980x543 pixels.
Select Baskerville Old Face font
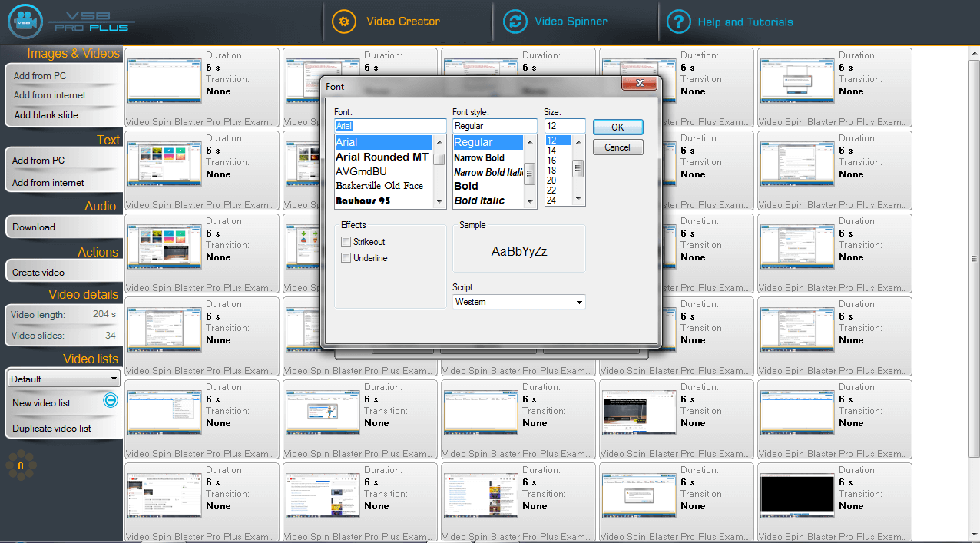tap(384, 186)
